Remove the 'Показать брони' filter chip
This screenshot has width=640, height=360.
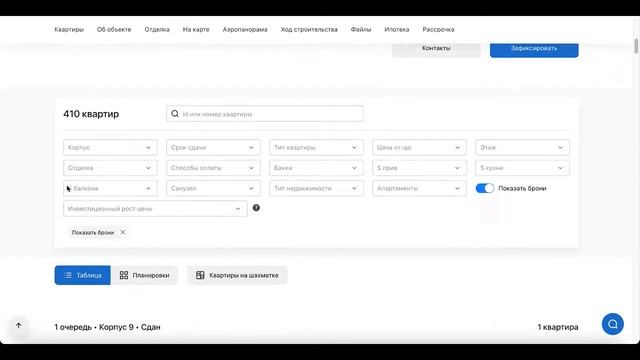pyautogui.click(x=122, y=232)
